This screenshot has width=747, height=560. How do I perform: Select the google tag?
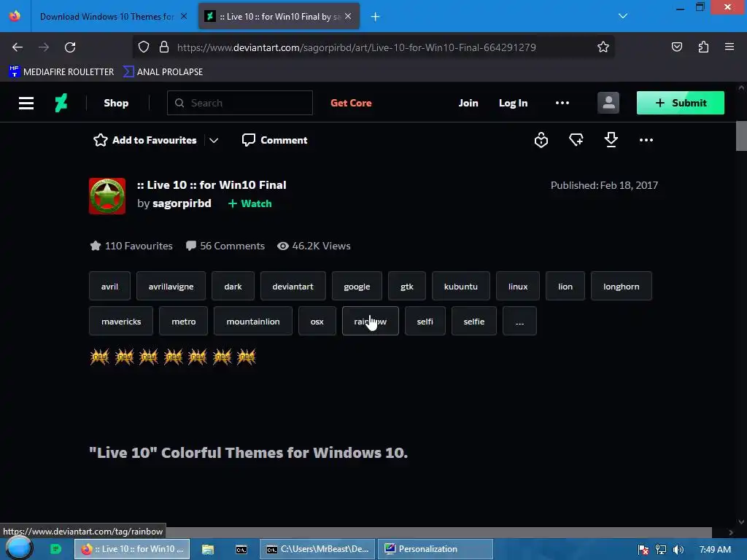(357, 286)
